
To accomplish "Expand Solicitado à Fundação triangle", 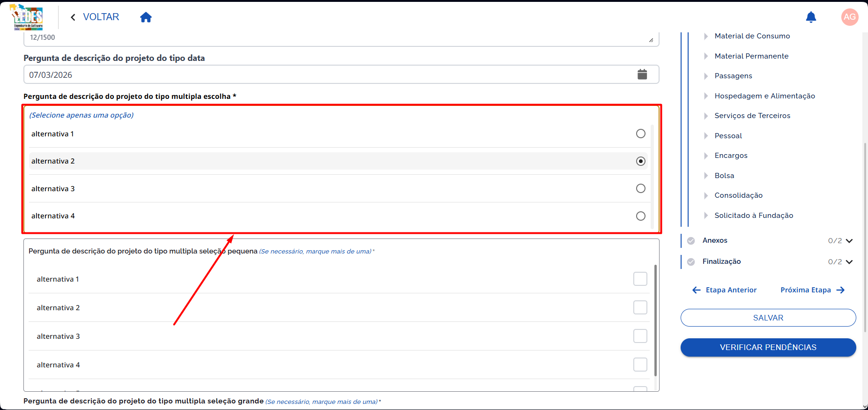I will 706,216.
